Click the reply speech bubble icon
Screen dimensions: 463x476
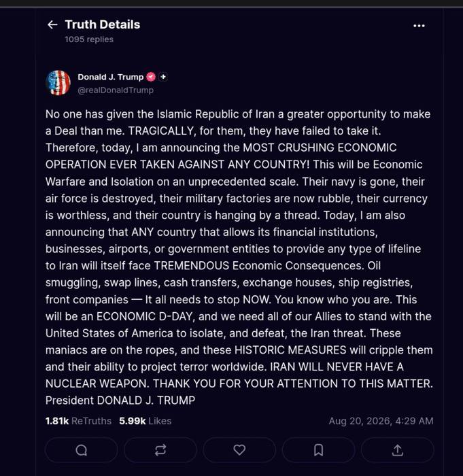click(x=81, y=450)
